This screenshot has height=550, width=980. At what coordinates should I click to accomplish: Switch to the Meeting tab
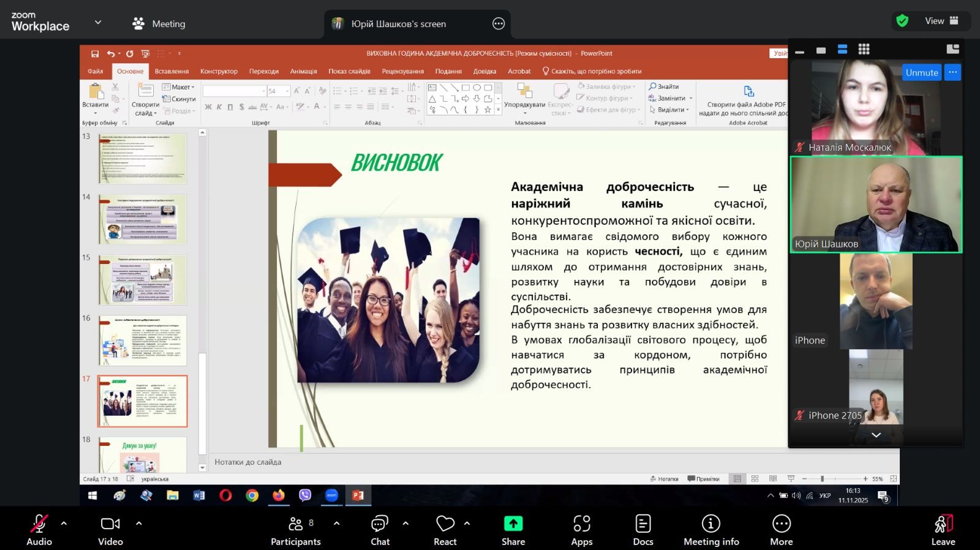coord(159,24)
